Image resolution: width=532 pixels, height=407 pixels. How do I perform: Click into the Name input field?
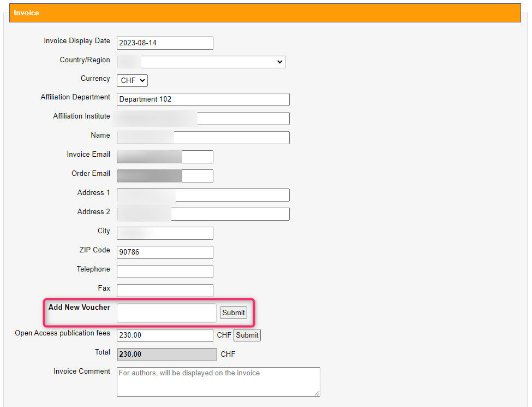click(203, 138)
